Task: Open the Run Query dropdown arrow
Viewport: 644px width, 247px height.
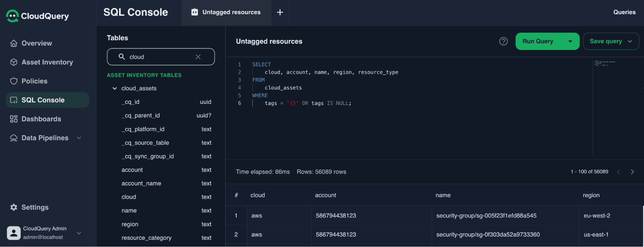Action: (570, 42)
